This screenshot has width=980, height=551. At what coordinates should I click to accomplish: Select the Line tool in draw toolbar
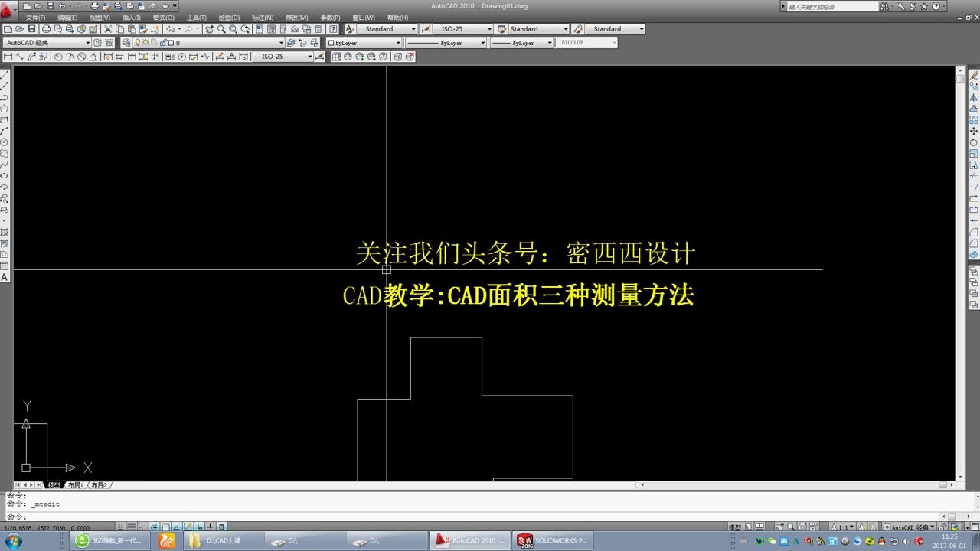(4, 75)
